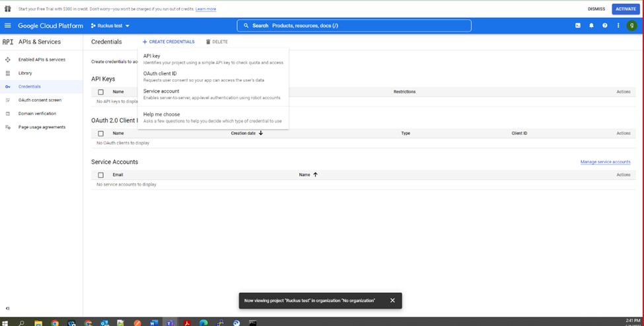This screenshot has width=644, height=326.
Task: Close the project notification toast
Action: click(392, 300)
